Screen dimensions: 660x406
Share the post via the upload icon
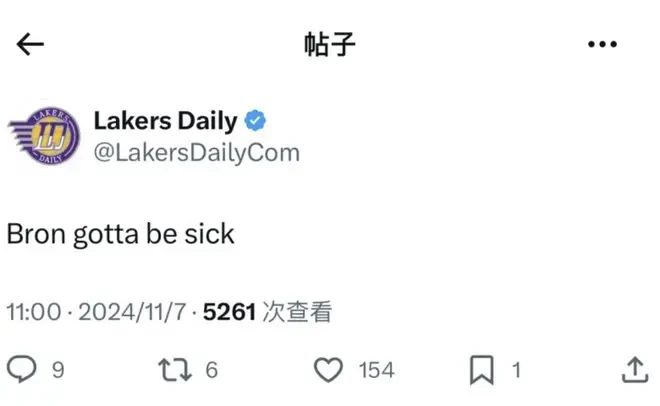(x=635, y=370)
